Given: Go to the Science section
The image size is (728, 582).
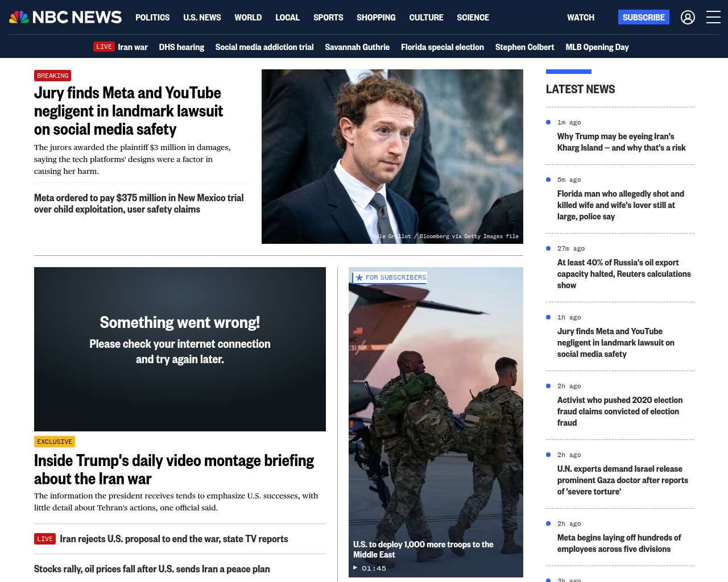Looking at the screenshot, I should 473,18.
